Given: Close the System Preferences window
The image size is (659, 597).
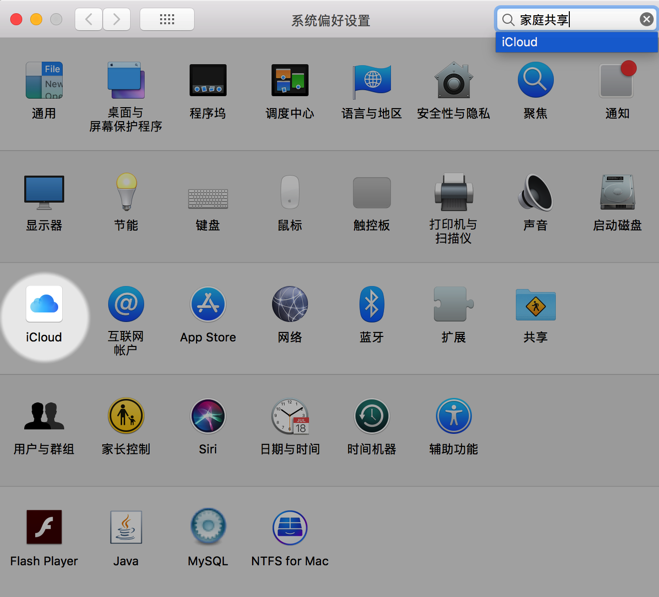Looking at the screenshot, I should (x=16, y=19).
